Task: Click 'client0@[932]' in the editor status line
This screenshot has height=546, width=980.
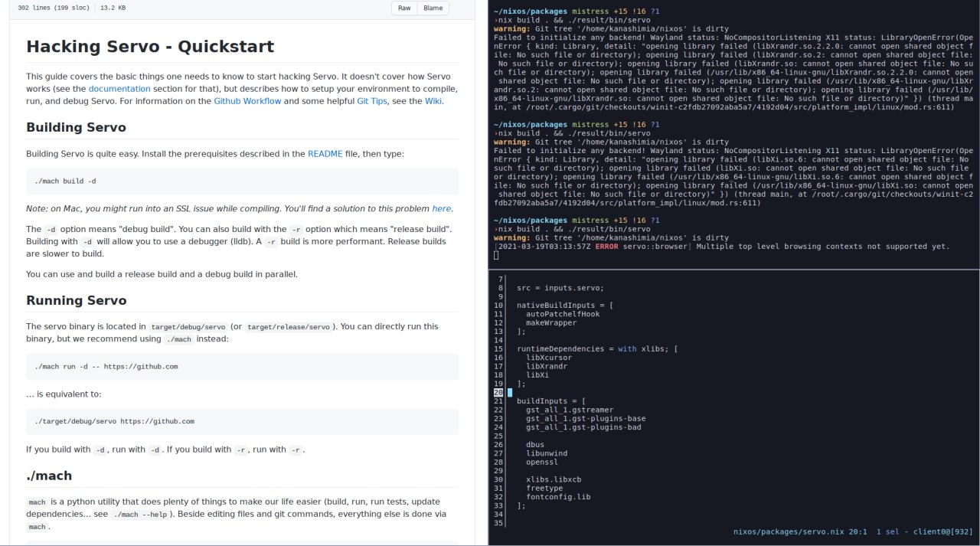Action: click(x=942, y=531)
